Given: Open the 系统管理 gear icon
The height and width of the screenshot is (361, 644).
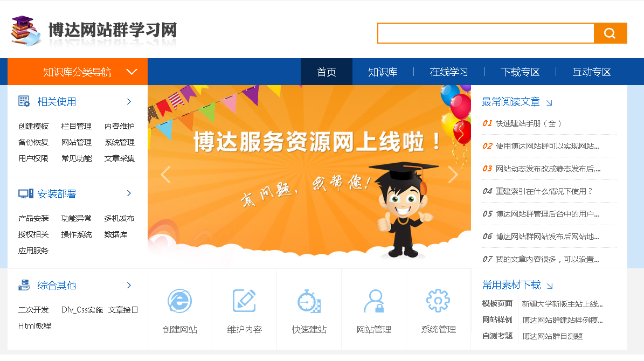Looking at the screenshot, I should coord(438,301).
